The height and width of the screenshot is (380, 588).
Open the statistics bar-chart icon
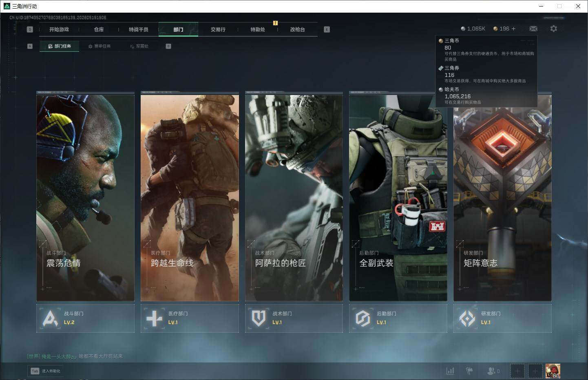click(x=450, y=371)
